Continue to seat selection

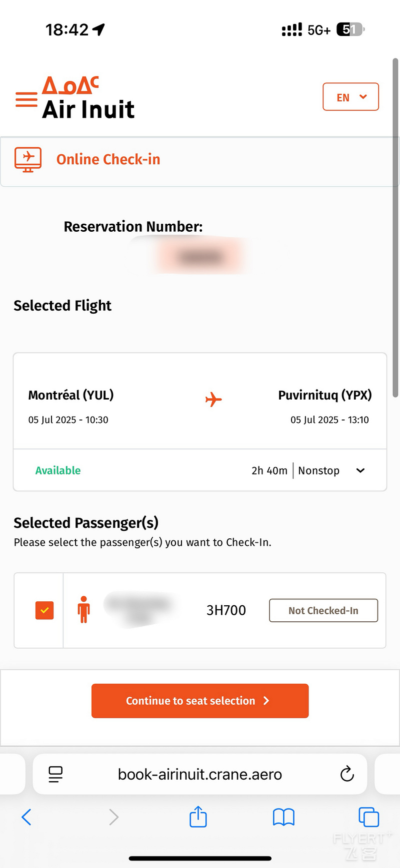click(x=200, y=701)
